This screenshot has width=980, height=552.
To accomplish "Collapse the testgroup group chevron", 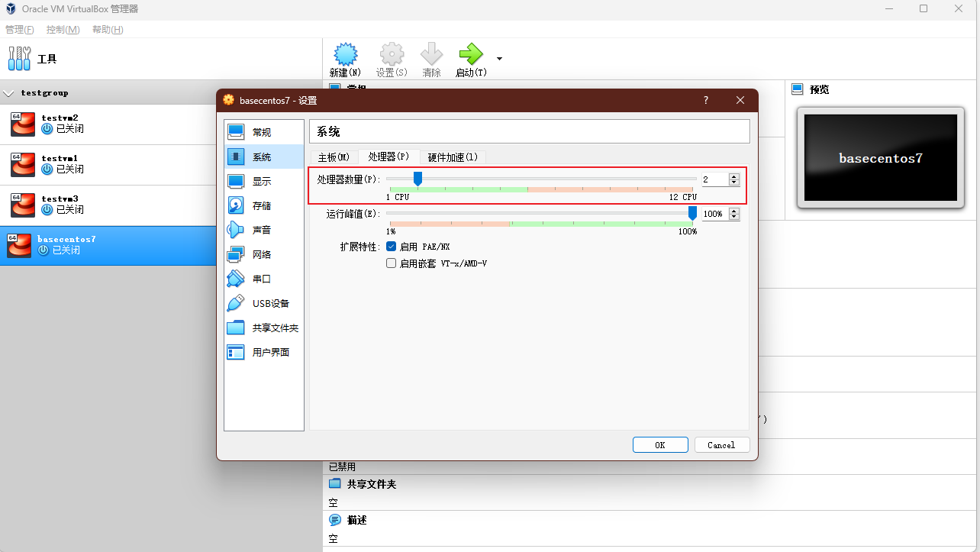I will click(9, 93).
